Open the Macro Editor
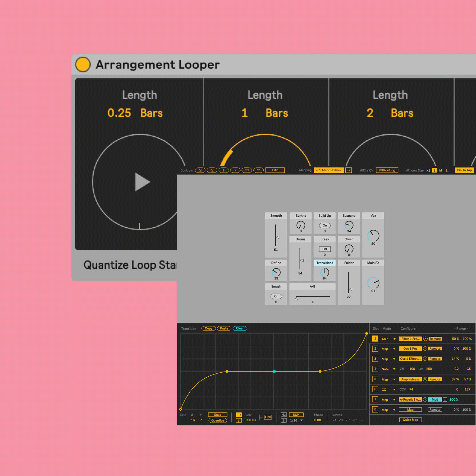The image size is (476, 476). [x=329, y=171]
